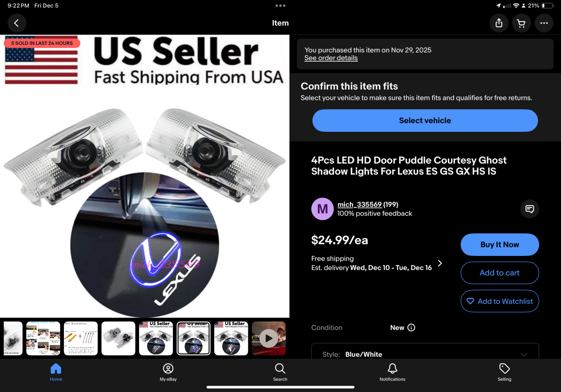Open the Notifications tab
Image resolution: width=561 pixels, height=392 pixels.
click(x=392, y=372)
